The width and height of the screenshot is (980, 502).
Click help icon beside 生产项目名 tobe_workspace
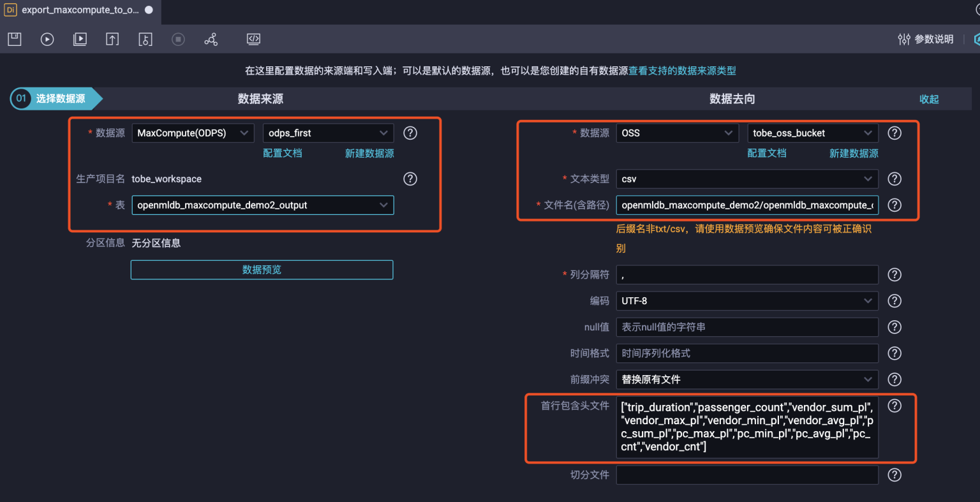[x=410, y=179]
